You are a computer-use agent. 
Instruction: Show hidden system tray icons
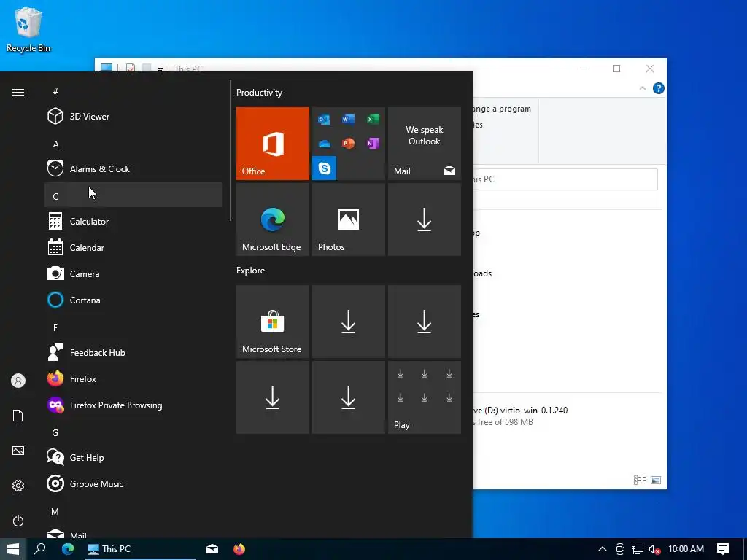[x=602, y=549]
